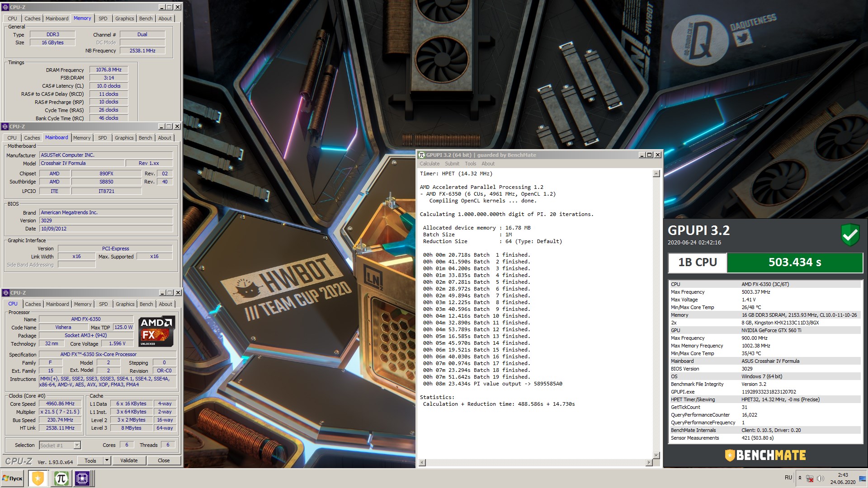Open Bench tab in the Mainboard window

[x=145, y=138]
